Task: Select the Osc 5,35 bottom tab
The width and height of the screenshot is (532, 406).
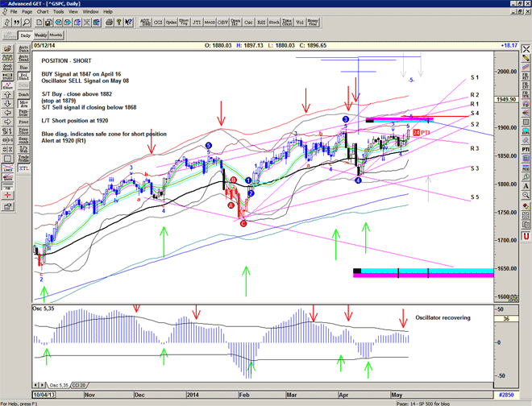Action: pos(60,385)
